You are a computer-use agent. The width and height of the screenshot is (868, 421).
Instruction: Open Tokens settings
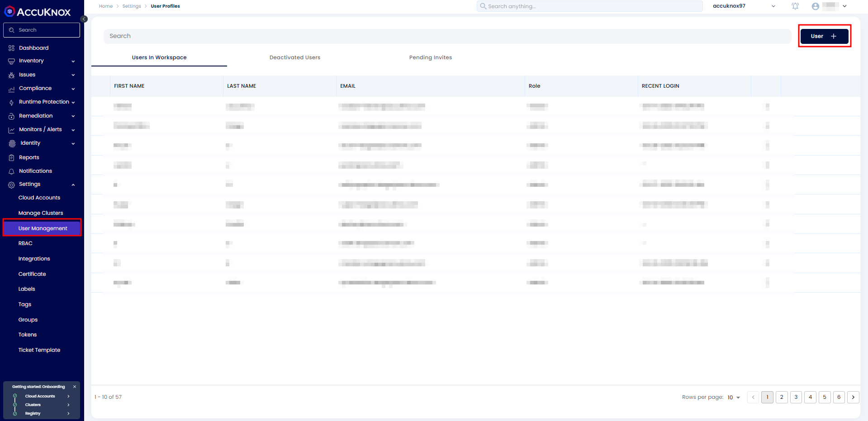tap(28, 335)
